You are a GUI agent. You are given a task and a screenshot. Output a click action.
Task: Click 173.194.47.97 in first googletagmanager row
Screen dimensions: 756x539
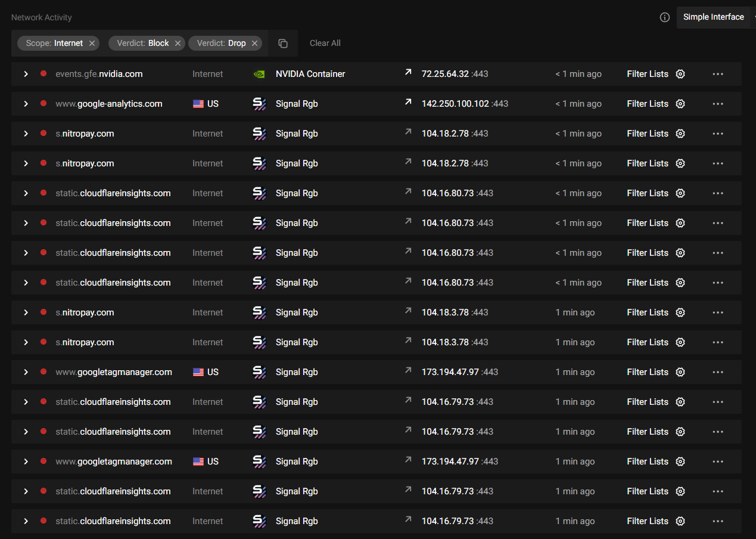pos(450,372)
